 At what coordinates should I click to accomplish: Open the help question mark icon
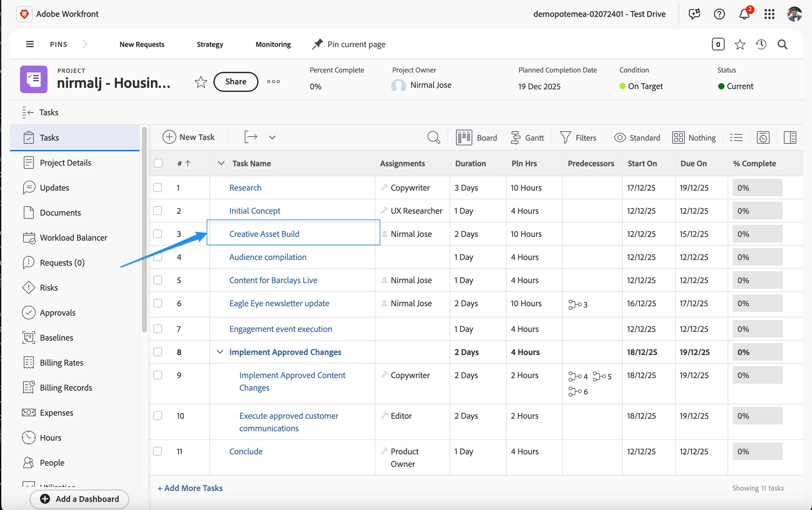[719, 14]
